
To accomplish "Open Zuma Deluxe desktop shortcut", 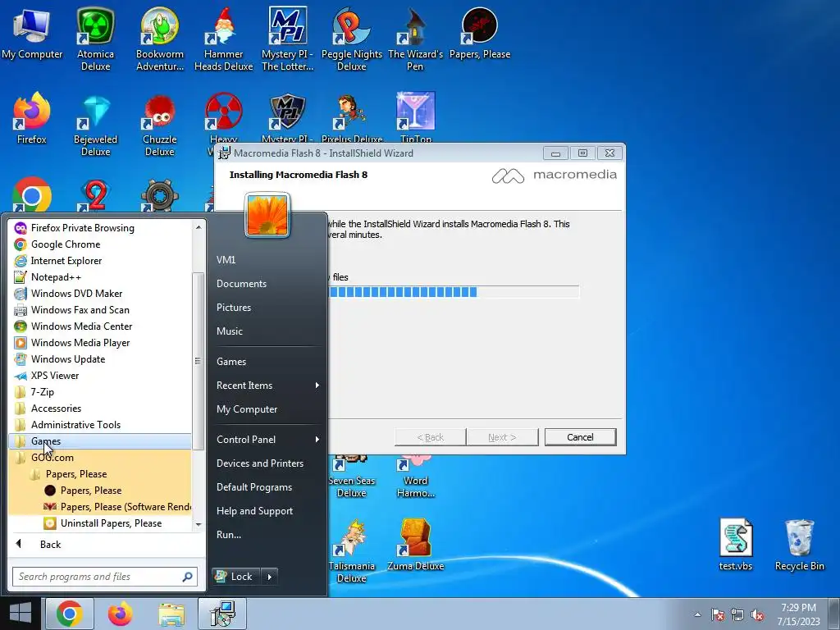I will click(x=415, y=546).
